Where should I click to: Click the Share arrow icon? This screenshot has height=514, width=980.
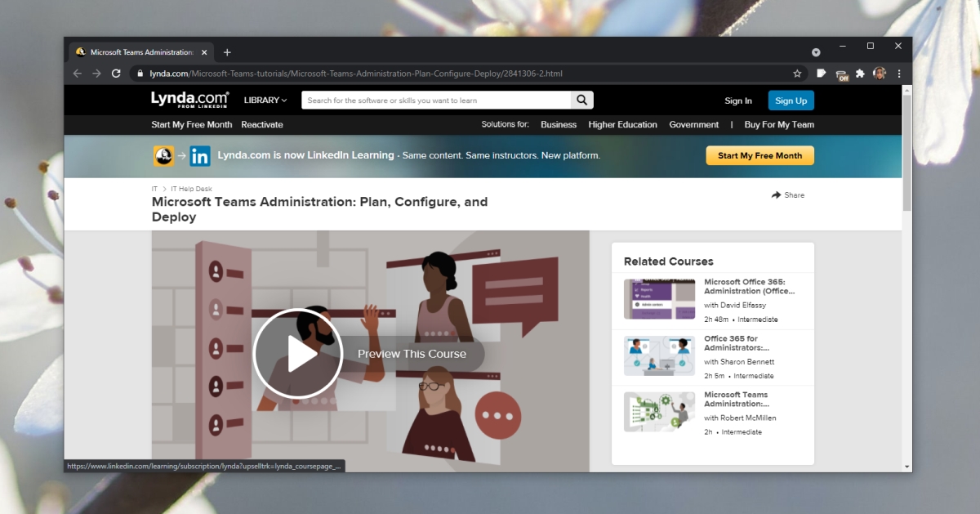point(776,195)
